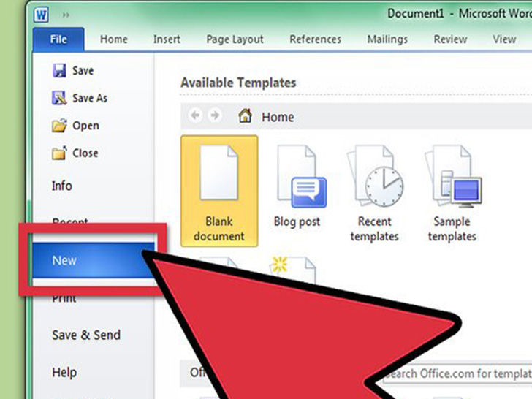Screen dimensions: 532x399
Task: Choose Save As in the backstage menu
Action: pyautogui.click(x=90, y=98)
